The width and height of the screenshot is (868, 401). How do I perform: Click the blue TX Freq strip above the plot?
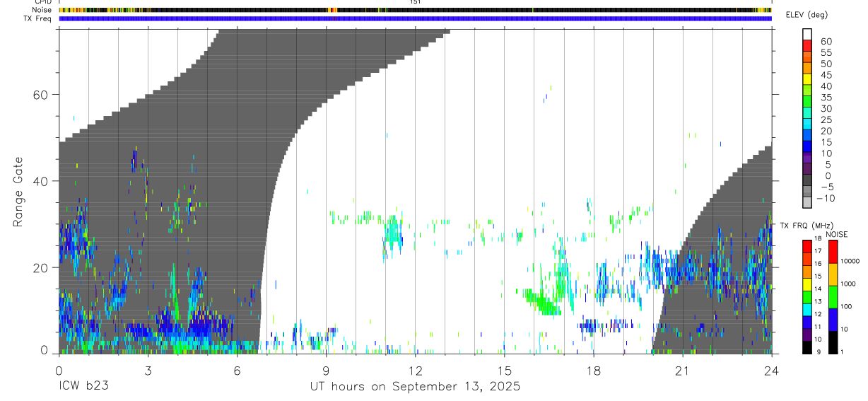point(415,18)
